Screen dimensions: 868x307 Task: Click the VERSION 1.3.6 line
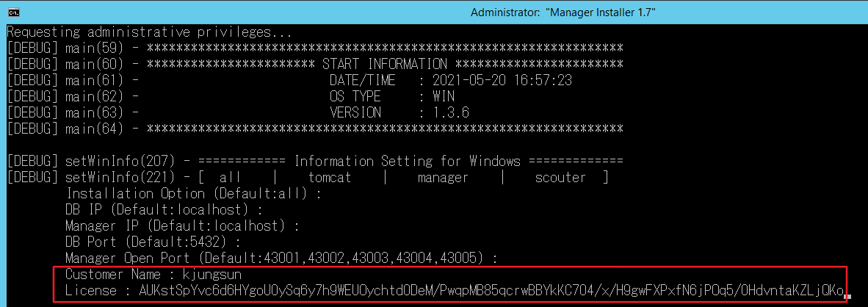click(399, 113)
